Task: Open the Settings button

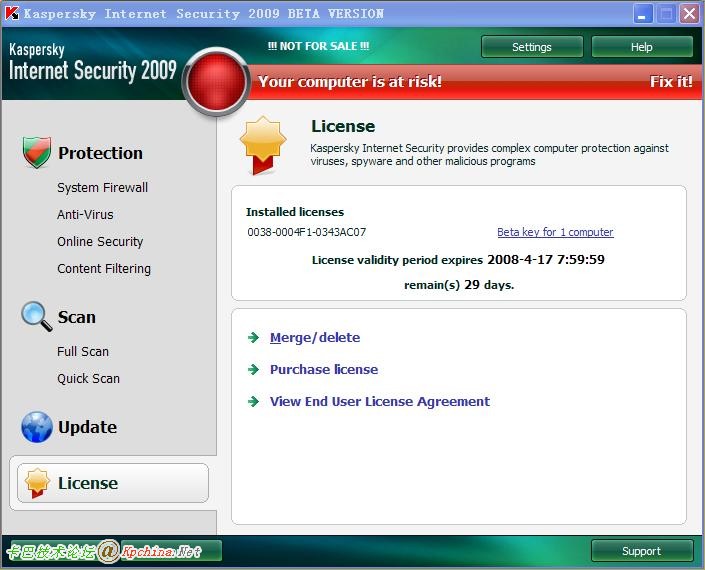Action: coord(532,47)
